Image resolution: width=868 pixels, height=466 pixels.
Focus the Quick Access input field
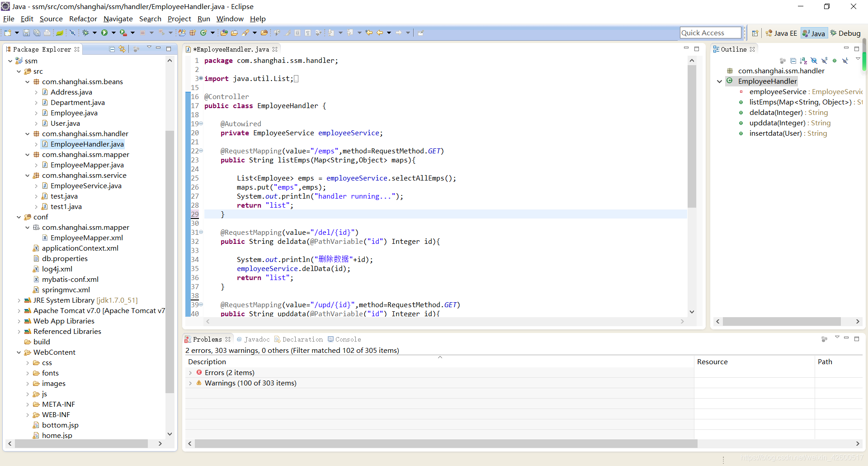711,33
